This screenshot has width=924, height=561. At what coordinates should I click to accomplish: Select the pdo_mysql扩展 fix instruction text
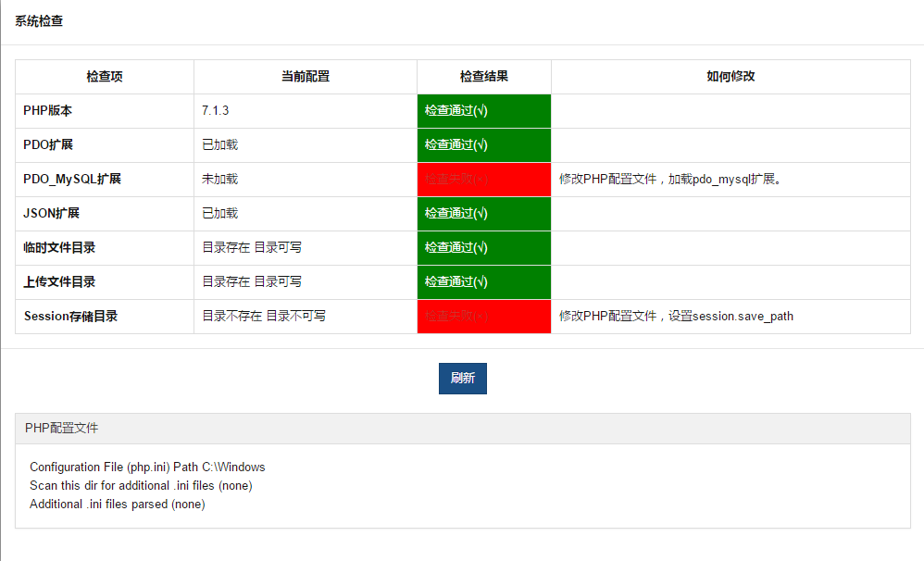tap(670, 180)
